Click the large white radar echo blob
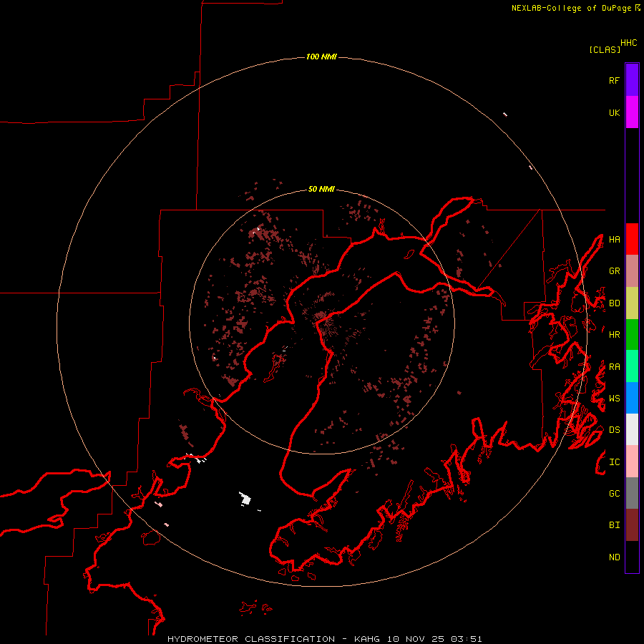This screenshot has height=644, width=644. click(245, 498)
